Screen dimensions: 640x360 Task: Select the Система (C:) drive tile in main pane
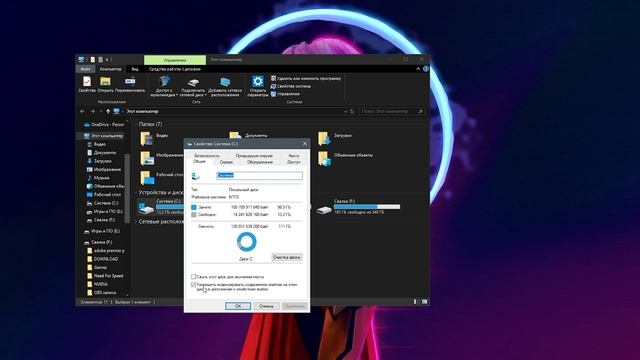click(x=161, y=207)
